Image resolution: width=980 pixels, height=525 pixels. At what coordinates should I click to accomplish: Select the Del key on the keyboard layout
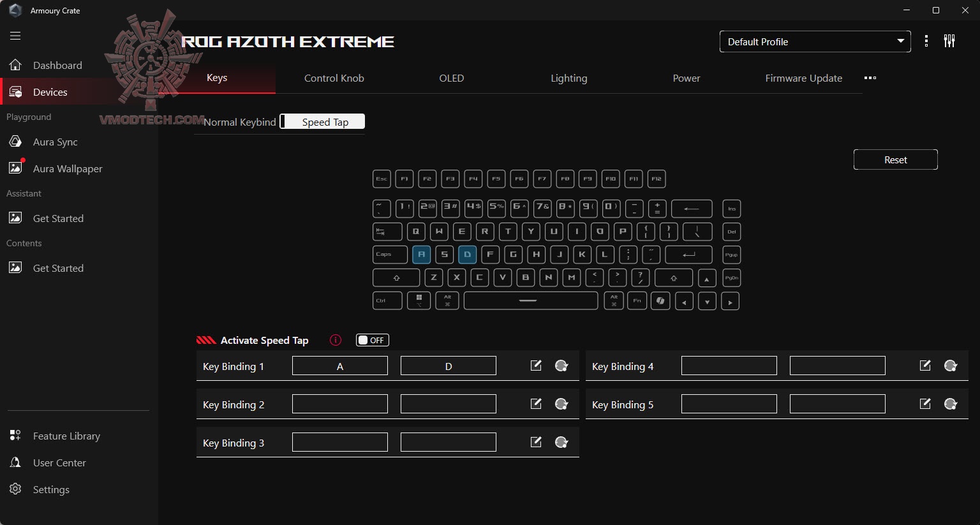[x=732, y=232]
